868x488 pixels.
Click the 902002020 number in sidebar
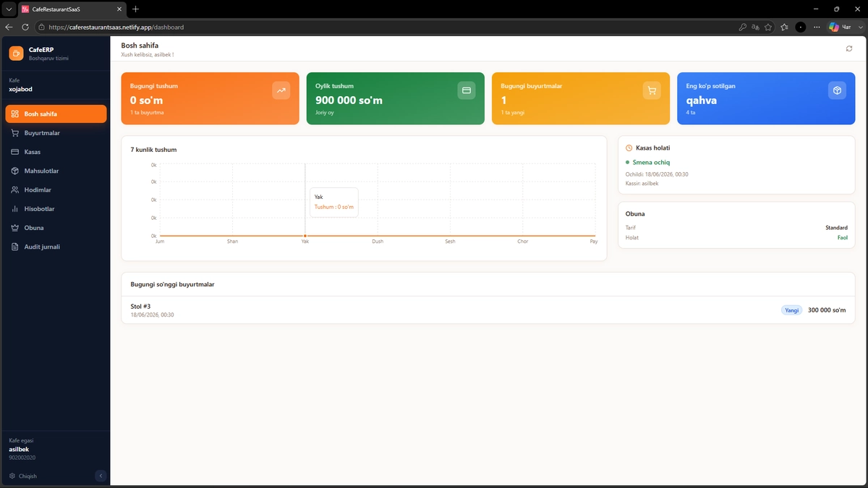tap(22, 458)
